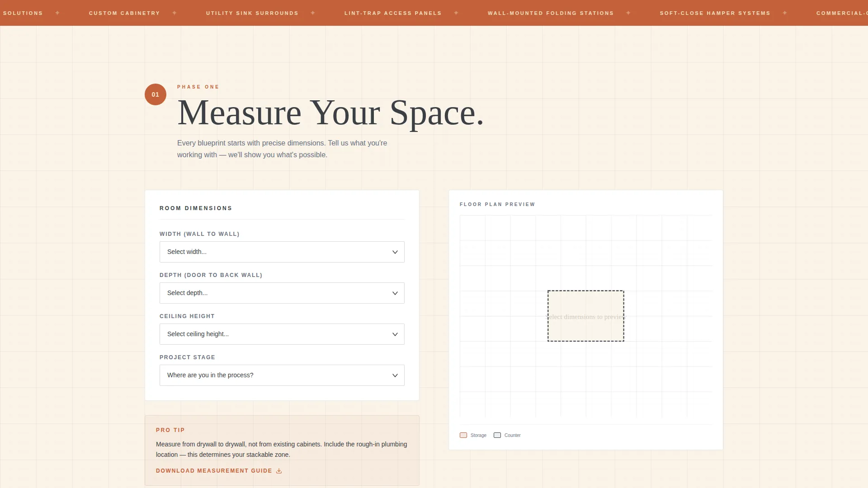868x488 pixels.
Task: Select Soft-Close Hamper Systems in banner
Action: [715, 13]
